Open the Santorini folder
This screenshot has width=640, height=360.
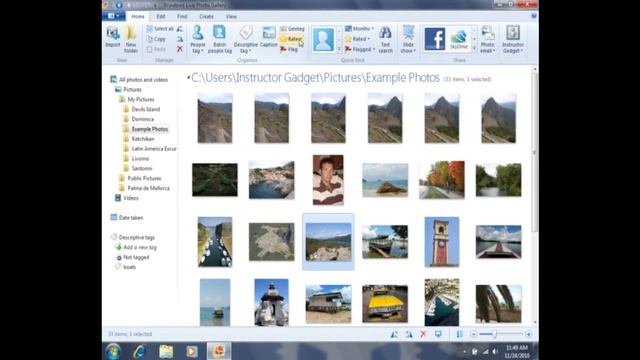click(142, 168)
